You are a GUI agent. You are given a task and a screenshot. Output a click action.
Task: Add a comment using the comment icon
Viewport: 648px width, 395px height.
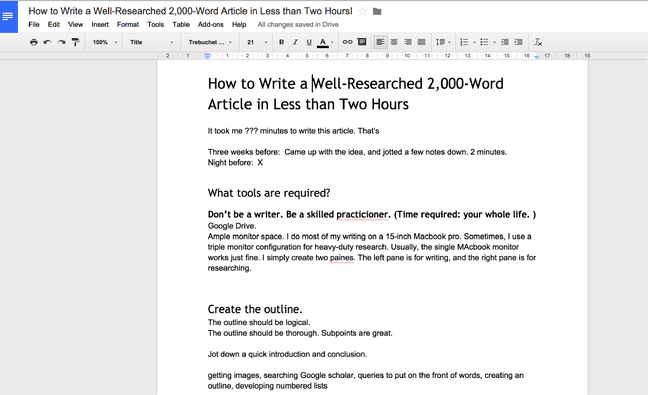click(362, 42)
